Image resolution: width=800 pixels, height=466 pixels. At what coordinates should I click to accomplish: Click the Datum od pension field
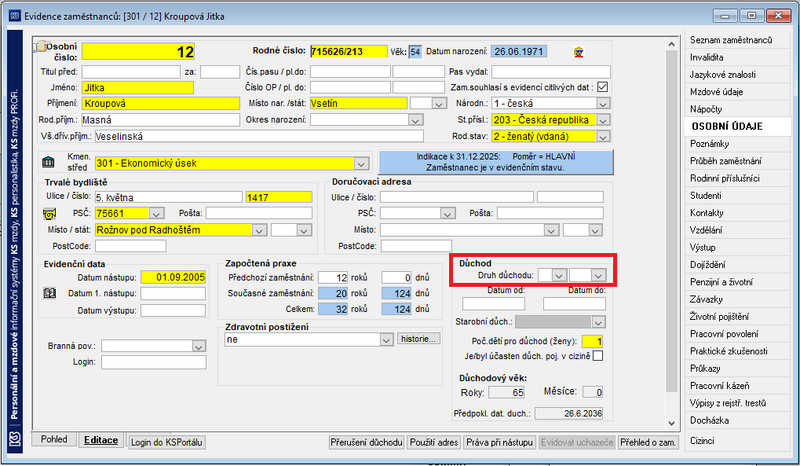pos(493,304)
